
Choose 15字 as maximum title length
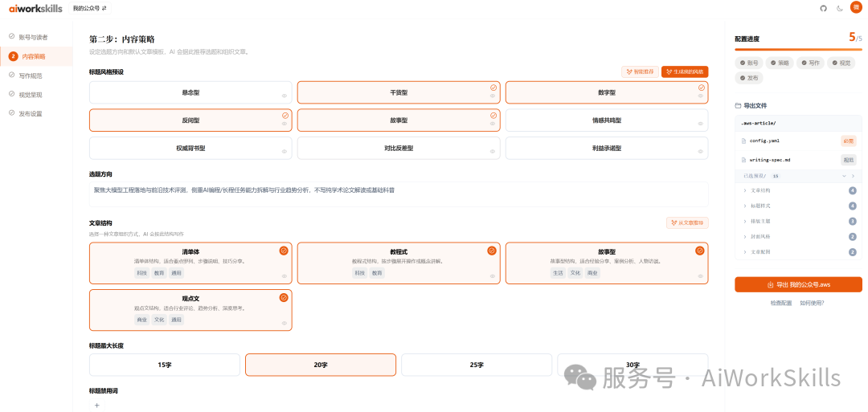165,365
